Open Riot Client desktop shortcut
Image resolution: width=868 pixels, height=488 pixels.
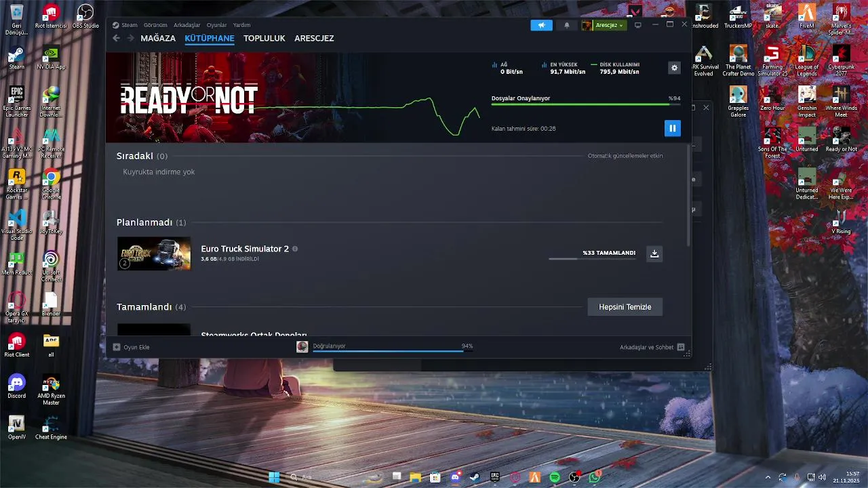click(x=16, y=344)
